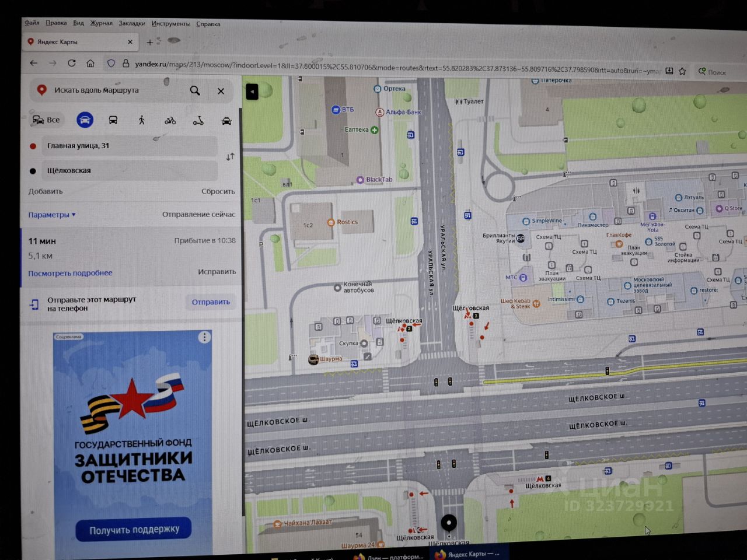Select bicycle route mode
The height and width of the screenshot is (560, 747).
click(x=170, y=121)
